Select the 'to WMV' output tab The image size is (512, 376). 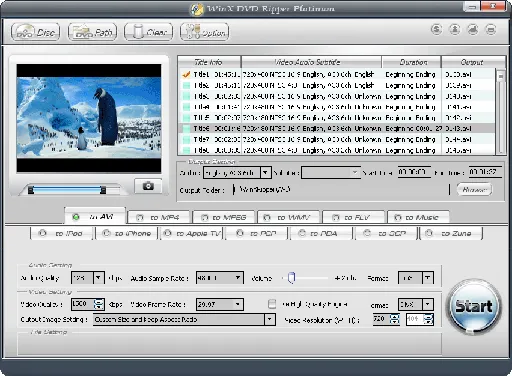click(x=289, y=217)
